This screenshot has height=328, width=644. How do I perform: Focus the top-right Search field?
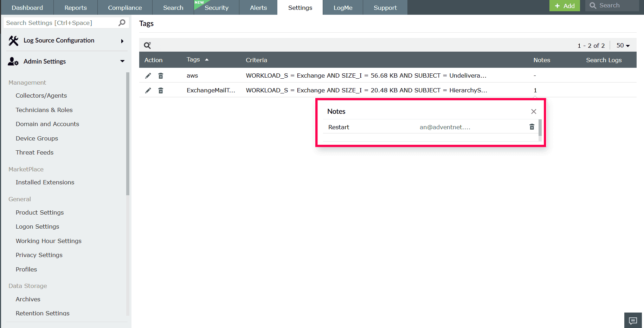612,6
